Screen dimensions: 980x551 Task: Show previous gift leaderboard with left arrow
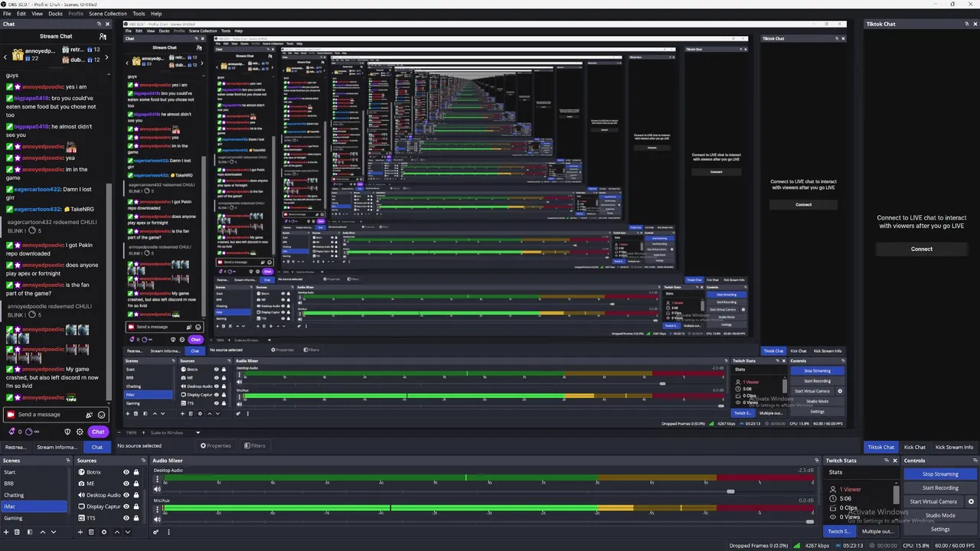[5, 57]
